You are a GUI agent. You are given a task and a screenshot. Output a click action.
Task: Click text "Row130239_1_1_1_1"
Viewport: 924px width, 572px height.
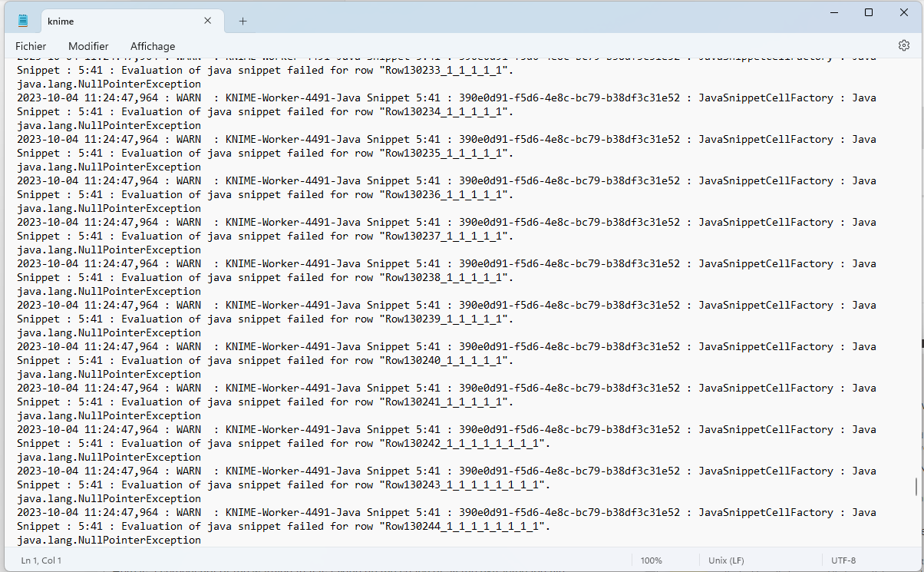[444, 319]
